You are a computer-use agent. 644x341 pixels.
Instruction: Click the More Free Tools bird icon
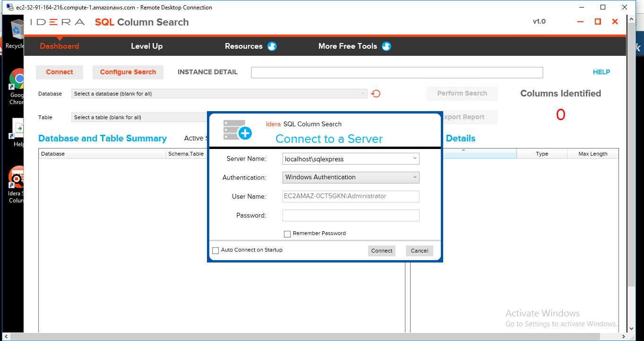(386, 46)
